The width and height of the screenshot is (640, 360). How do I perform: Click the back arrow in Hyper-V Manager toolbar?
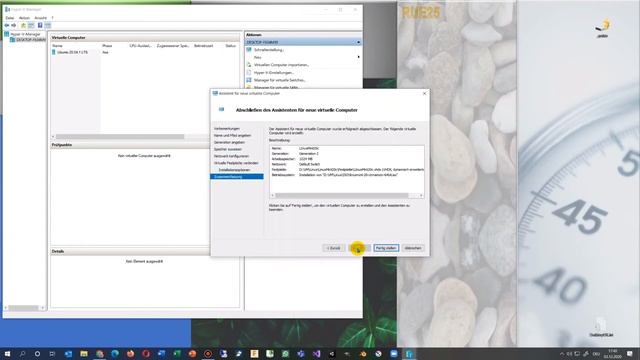coord(7,25)
